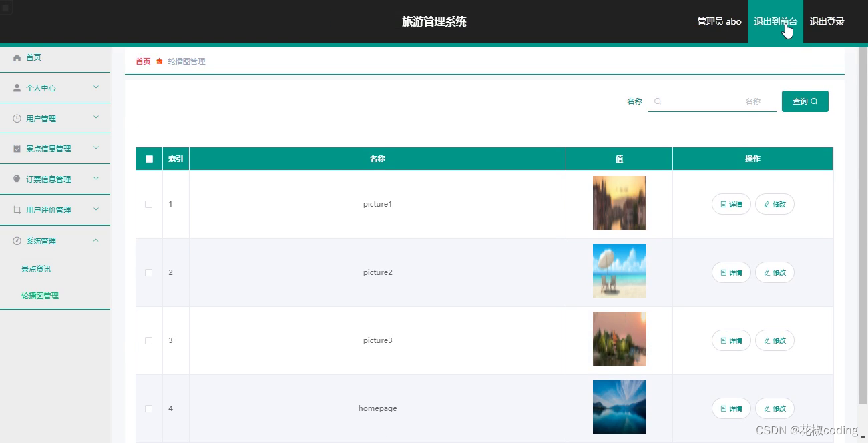The width and height of the screenshot is (868, 443).
Task: Click the crop icon for 用户评价管理
Action: tap(17, 210)
